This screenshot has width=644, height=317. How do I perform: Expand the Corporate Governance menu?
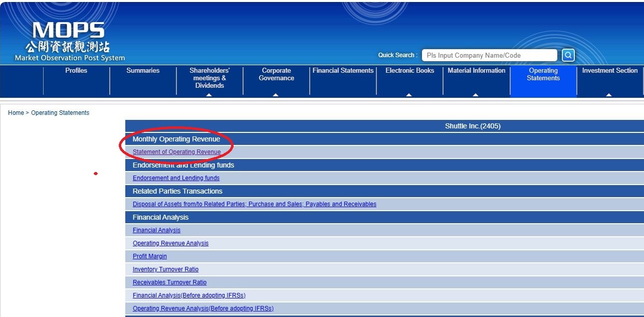(276, 74)
